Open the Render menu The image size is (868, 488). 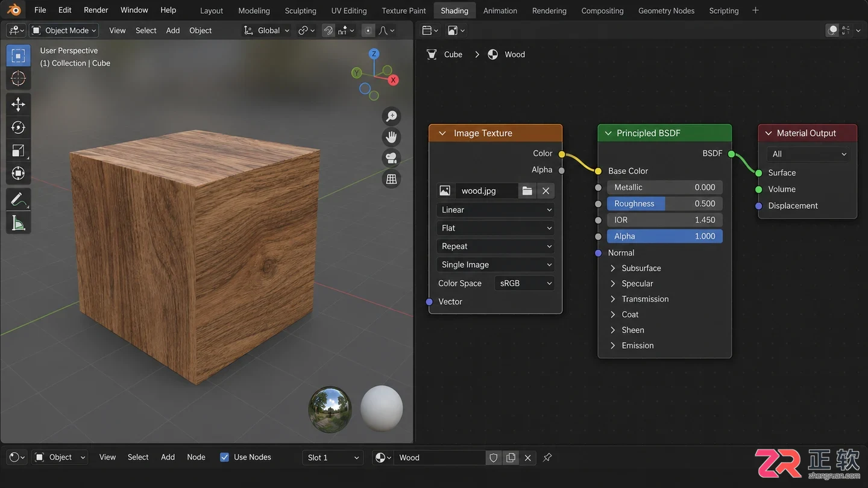(96, 10)
